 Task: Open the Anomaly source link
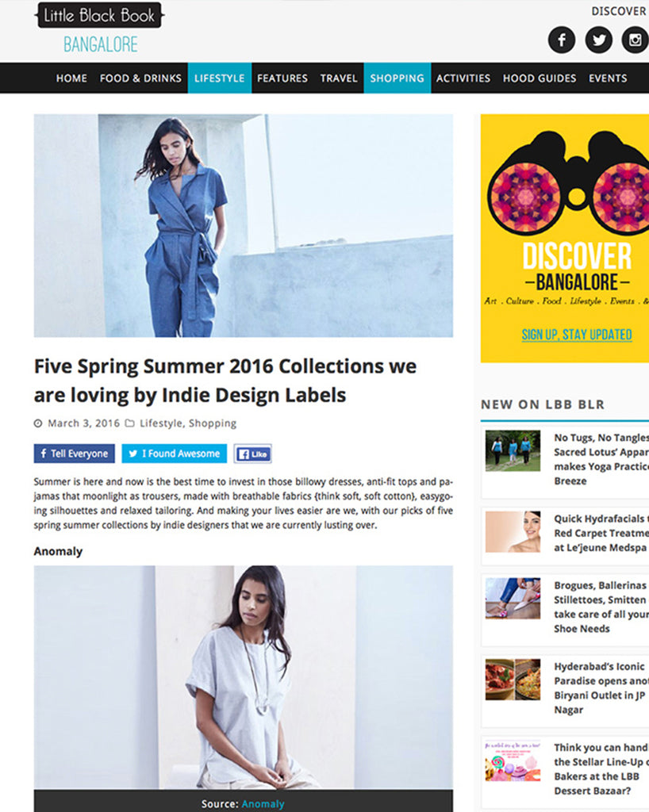coord(263,804)
